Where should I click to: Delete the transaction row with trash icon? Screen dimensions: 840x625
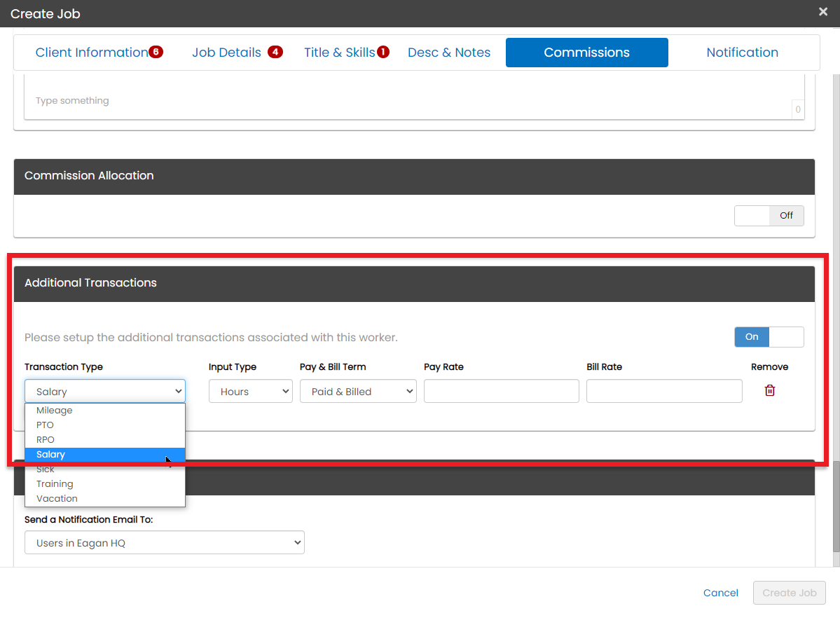coord(770,390)
